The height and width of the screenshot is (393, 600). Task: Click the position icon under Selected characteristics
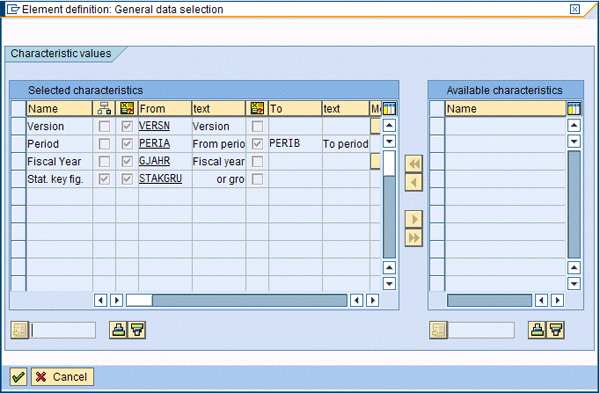20,330
